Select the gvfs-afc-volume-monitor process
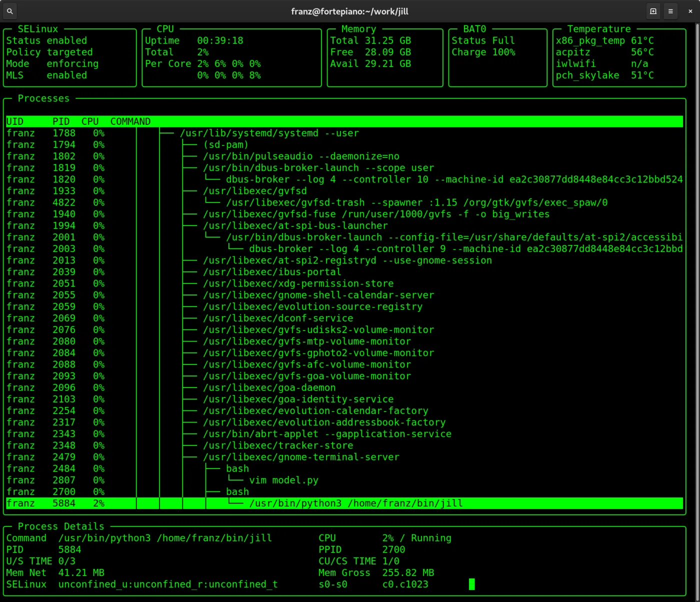 pos(344,364)
